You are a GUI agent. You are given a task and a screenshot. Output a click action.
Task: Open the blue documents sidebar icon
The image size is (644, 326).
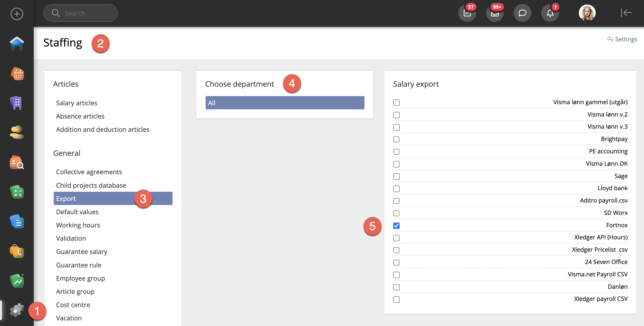(x=17, y=222)
